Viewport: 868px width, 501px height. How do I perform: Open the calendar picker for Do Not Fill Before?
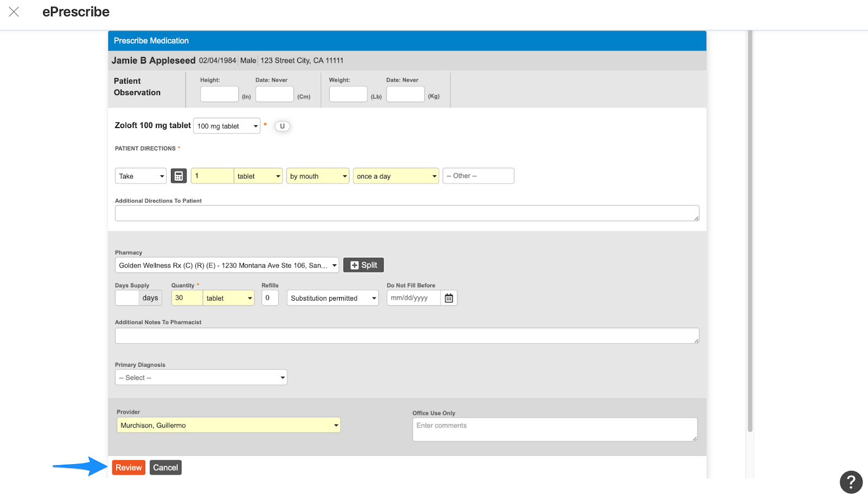tap(449, 298)
